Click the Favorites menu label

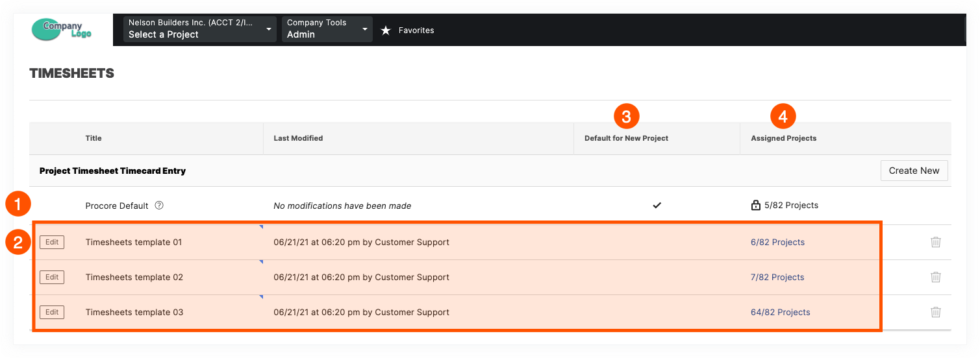tap(416, 30)
